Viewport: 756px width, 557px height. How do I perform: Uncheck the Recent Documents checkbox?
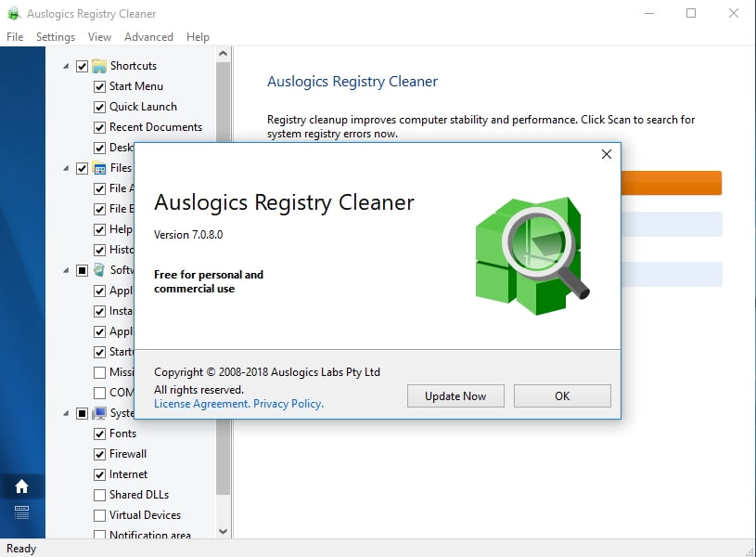[99, 127]
